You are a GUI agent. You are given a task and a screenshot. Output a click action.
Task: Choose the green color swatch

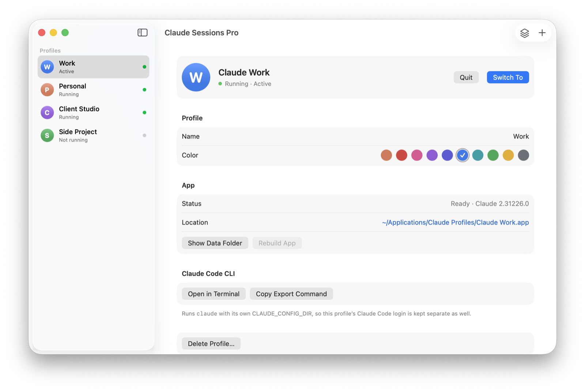point(493,155)
